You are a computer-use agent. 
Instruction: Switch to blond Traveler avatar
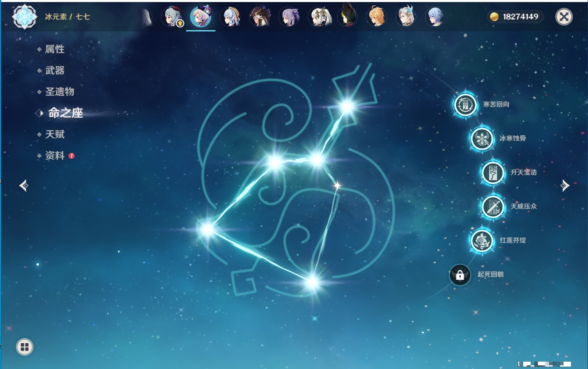coord(377,17)
